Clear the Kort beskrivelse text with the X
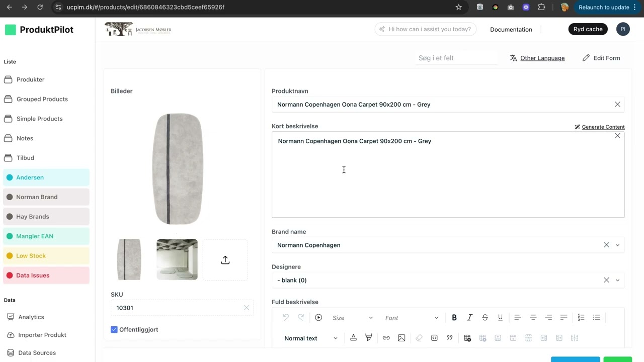 coord(617,136)
